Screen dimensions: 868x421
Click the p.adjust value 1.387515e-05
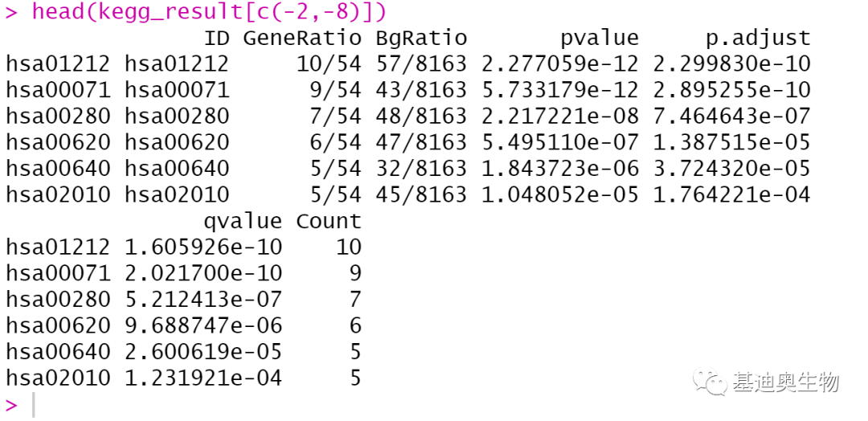(731, 142)
